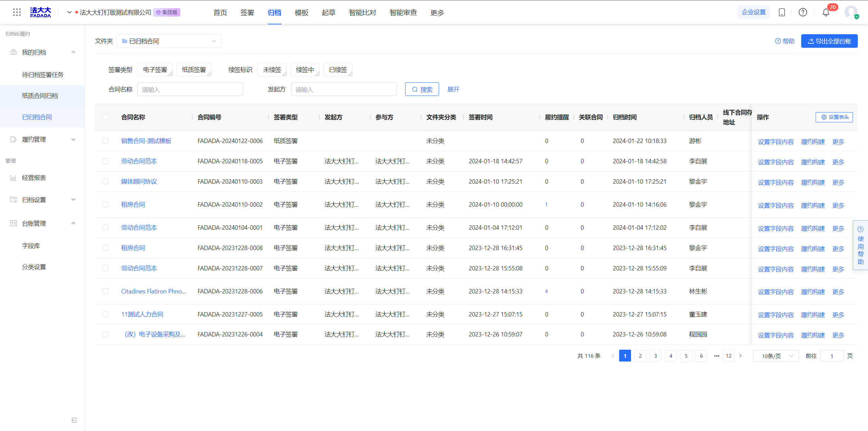Click the 搜索 button
Screen dimensions: 868x431
422,89
